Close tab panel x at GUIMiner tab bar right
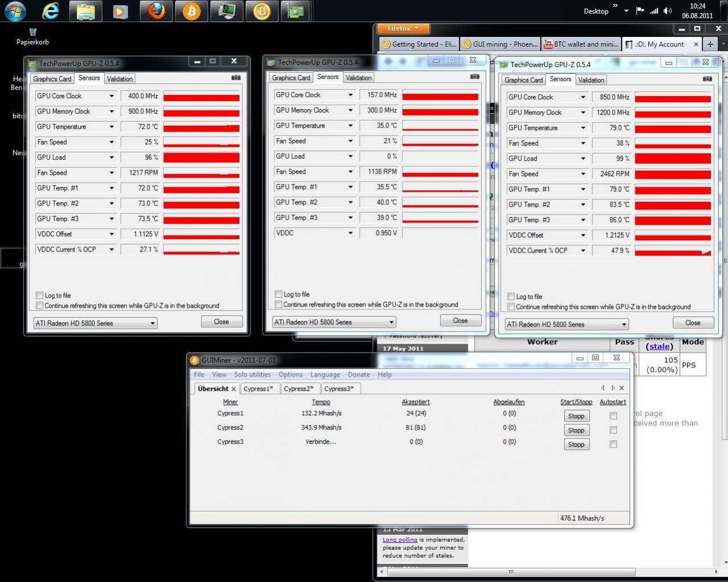 click(x=622, y=388)
